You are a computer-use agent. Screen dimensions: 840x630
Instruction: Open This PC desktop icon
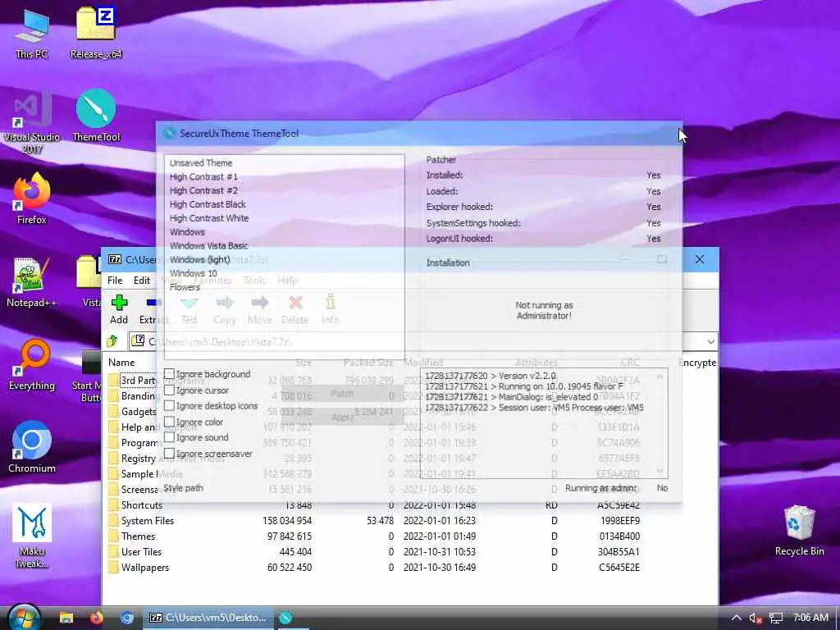tap(32, 32)
